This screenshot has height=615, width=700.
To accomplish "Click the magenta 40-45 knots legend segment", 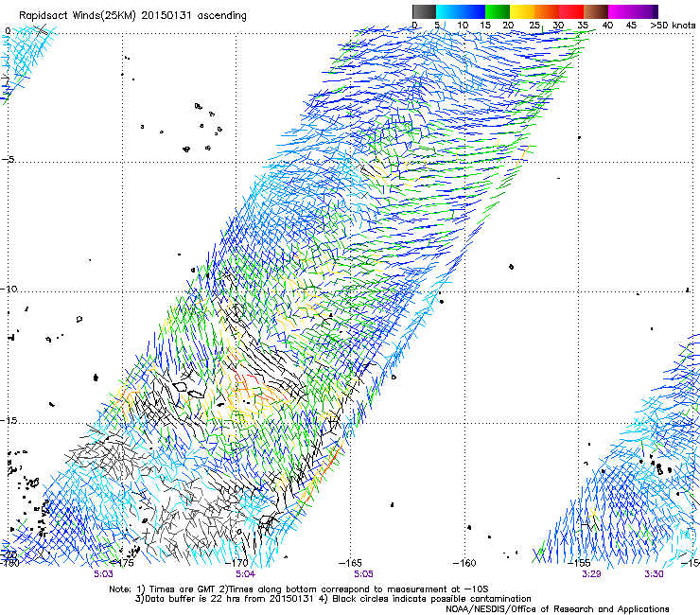I will (x=621, y=11).
